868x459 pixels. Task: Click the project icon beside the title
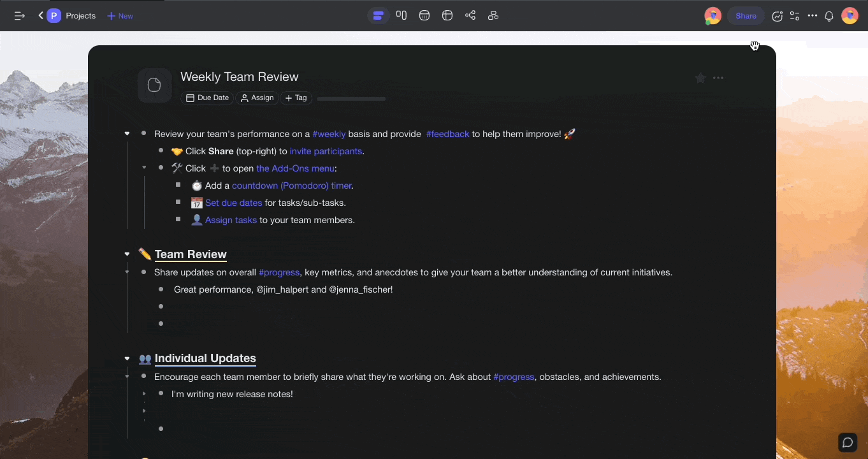154,85
